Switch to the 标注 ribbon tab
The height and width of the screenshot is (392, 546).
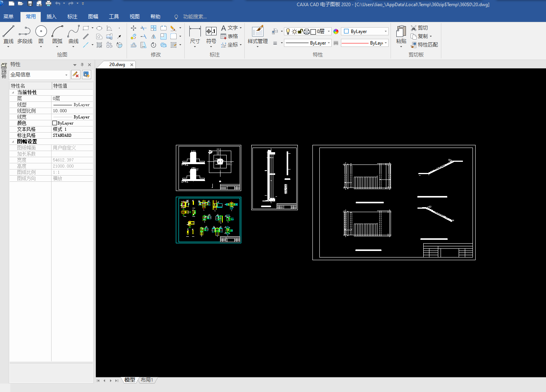(x=72, y=17)
